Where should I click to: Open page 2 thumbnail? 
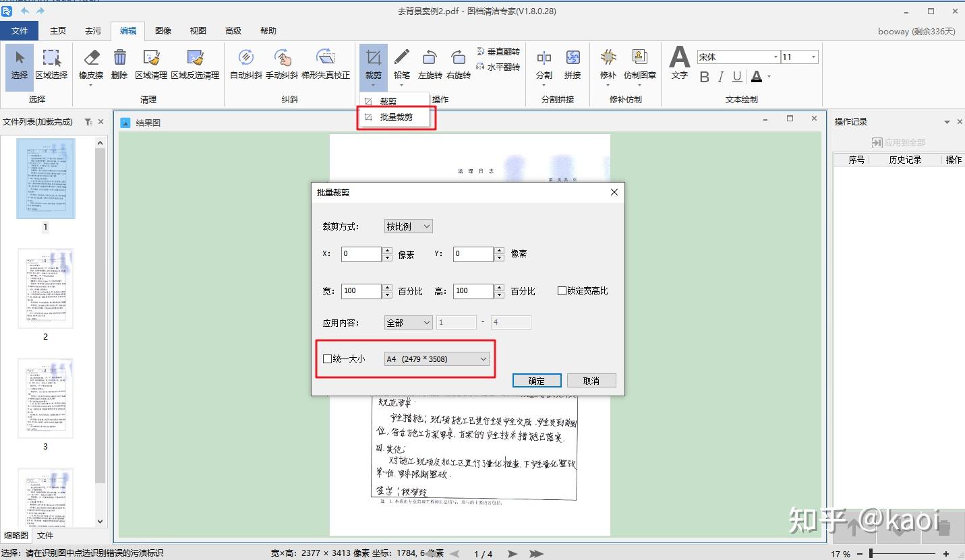45,288
